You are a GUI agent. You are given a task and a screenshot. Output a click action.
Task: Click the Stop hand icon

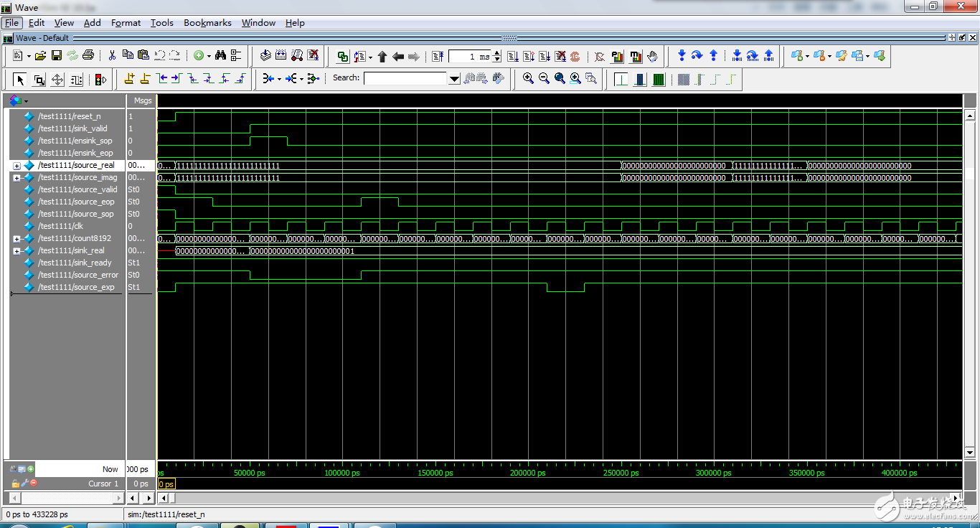click(x=652, y=56)
